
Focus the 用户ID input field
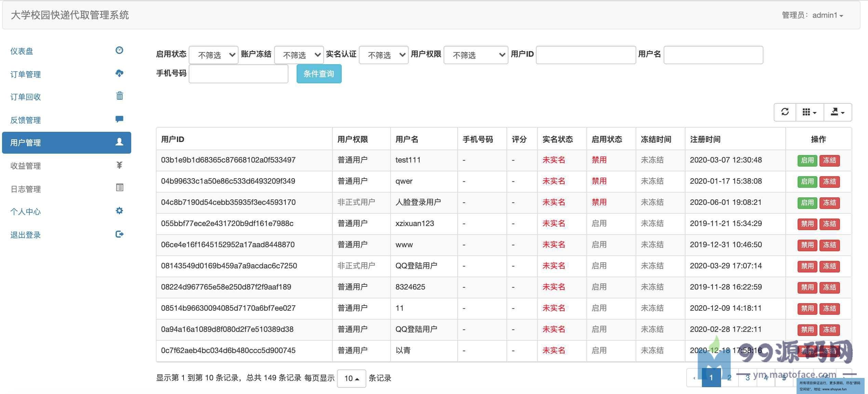(586, 55)
